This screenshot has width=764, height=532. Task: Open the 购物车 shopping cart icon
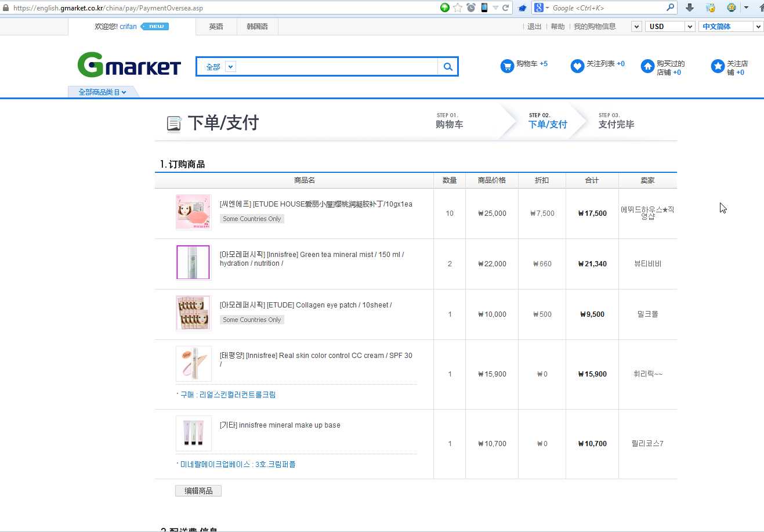click(x=508, y=66)
